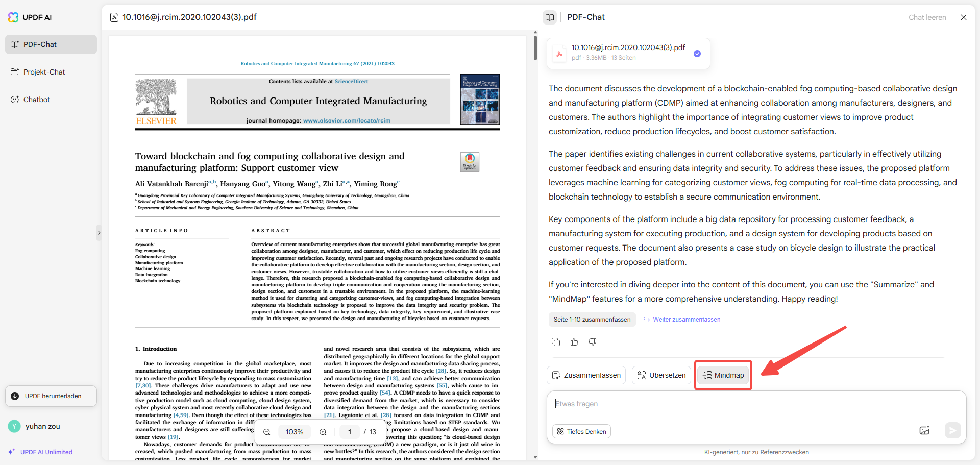Screen dimensions: 980x465
Task: Click the current page number field
Action: coord(350,432)
